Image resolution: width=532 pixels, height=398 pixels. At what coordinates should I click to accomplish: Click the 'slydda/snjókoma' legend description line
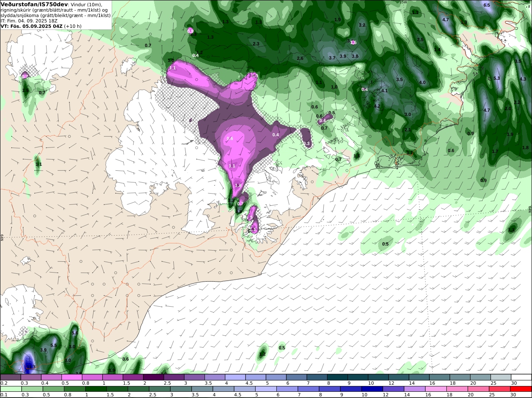(55, 15)
